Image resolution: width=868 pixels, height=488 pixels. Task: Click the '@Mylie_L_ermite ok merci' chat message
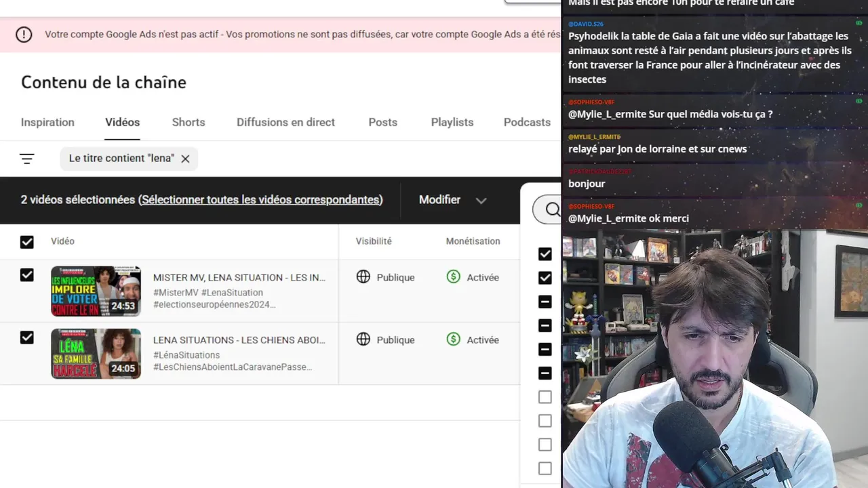click(x=628, y=218)
